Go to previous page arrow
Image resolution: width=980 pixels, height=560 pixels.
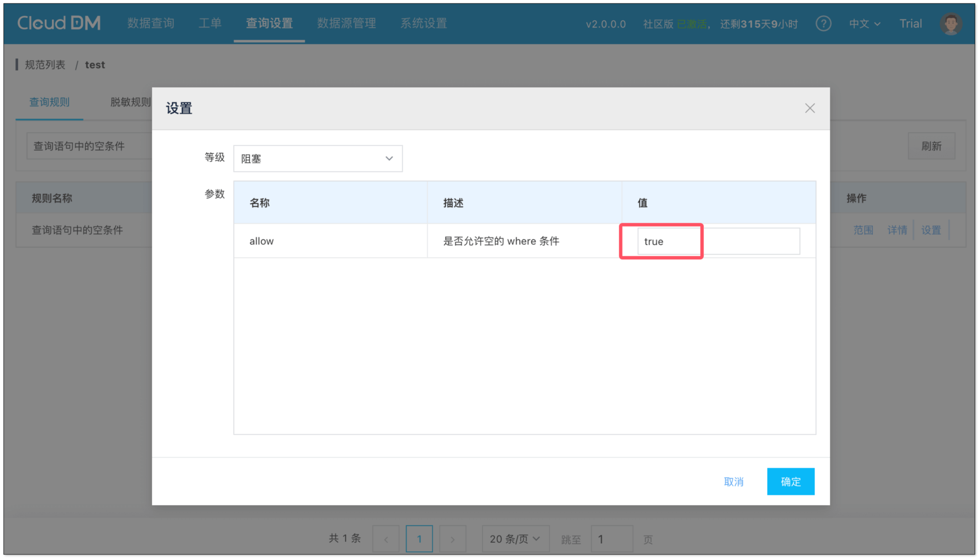tap(386, 539)
